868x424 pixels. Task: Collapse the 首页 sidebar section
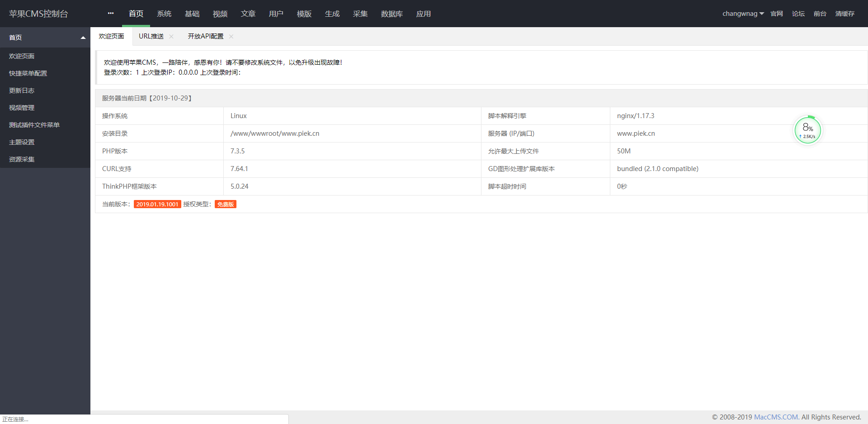coord(45,37)
